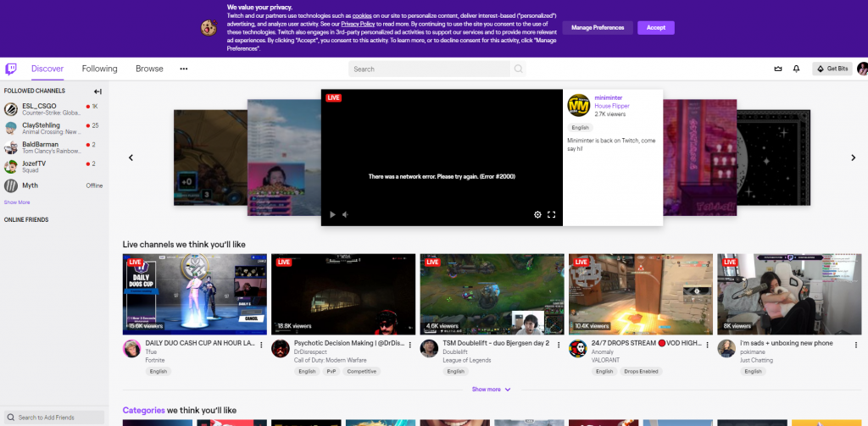Go to previous carousel stream
Viewport: 868px width, 426px height.
pos(131,158)
